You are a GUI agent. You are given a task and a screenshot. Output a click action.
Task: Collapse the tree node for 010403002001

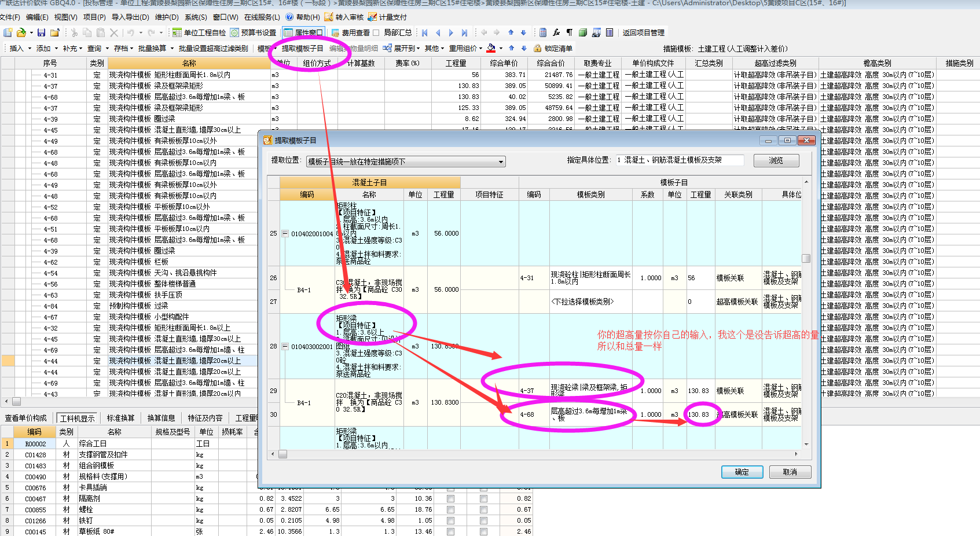[285, 347]
